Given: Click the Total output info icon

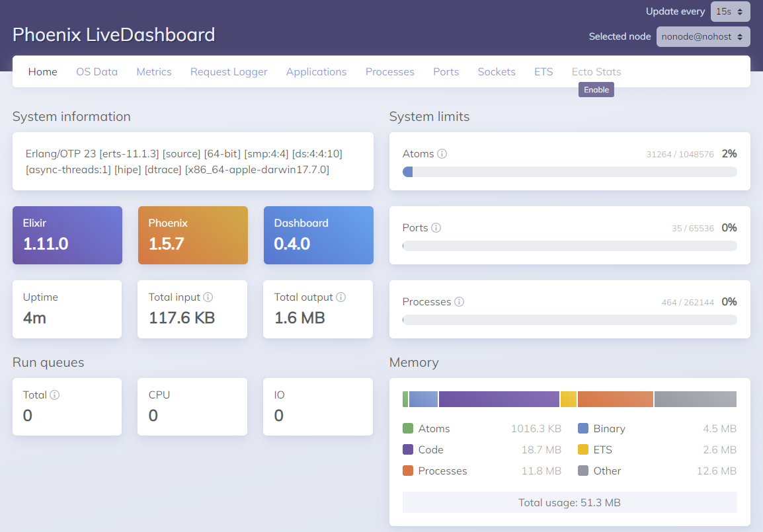Looking at the screenshot, I should point(341,297).
